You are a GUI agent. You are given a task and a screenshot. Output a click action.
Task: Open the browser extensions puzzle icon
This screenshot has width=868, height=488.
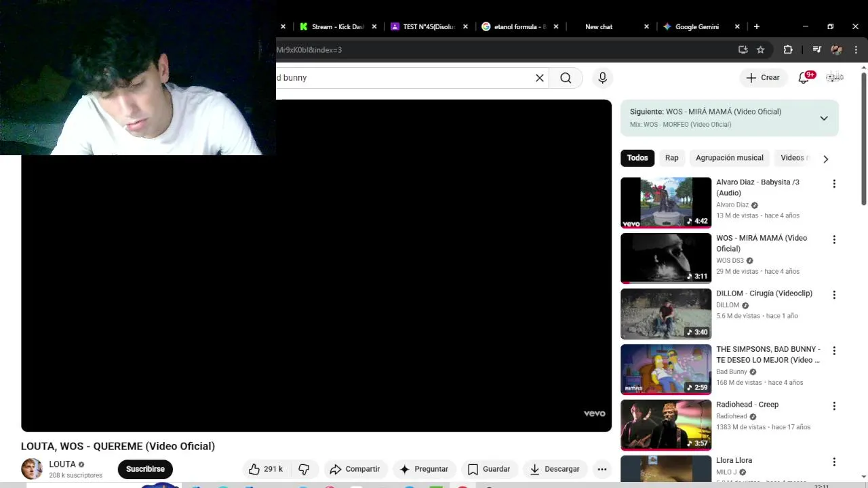[788, 49]
